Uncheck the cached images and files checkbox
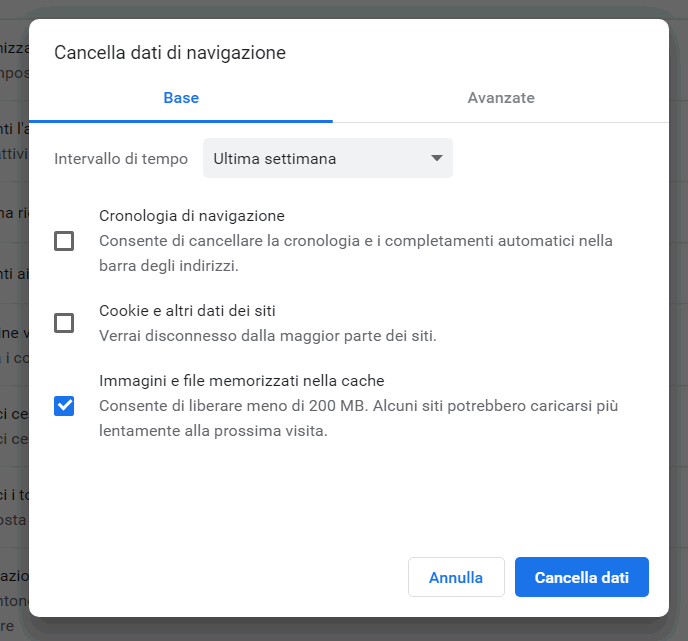This screenshot has height=641, width=688. [x=64, y=405]
